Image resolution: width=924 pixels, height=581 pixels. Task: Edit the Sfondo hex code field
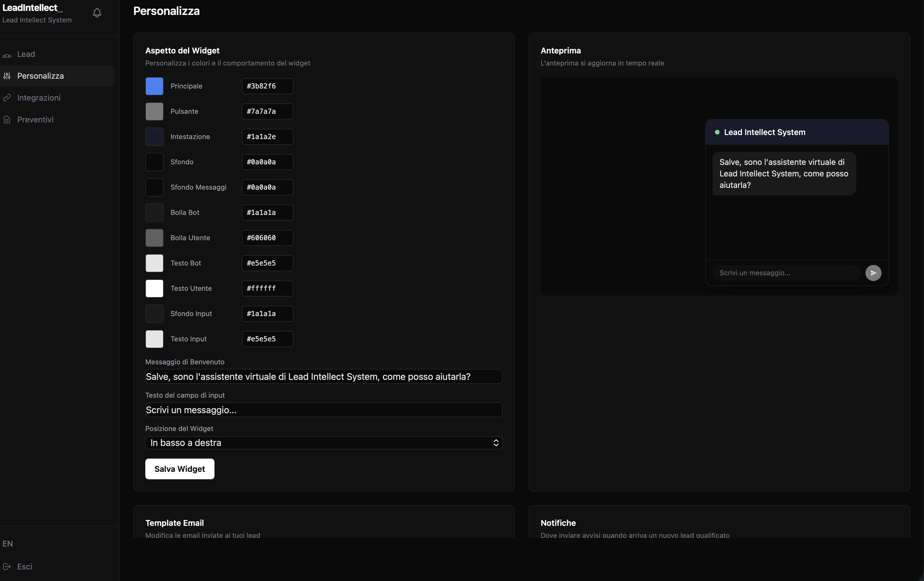click(x=267, y=162)
